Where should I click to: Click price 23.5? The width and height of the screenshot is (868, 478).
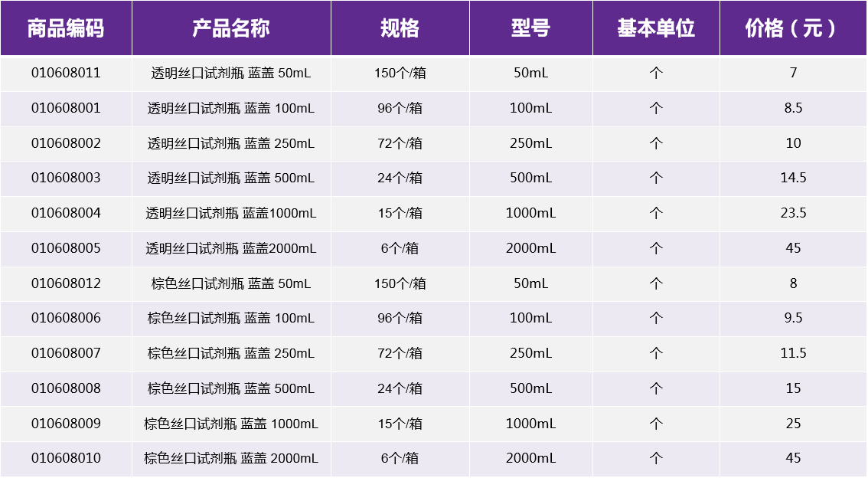[x=793, y=213]
